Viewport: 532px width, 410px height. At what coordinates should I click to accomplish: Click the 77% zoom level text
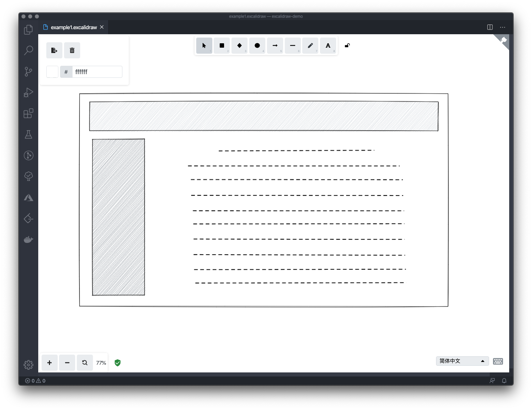coord(101,363)
